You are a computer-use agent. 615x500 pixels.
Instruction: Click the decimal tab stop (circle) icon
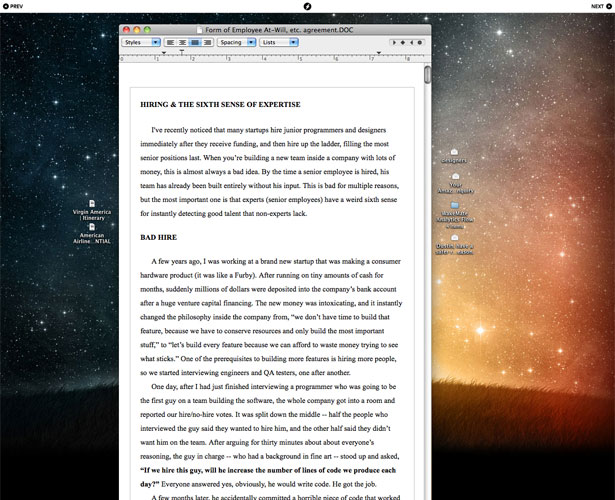tap(420, 42)
